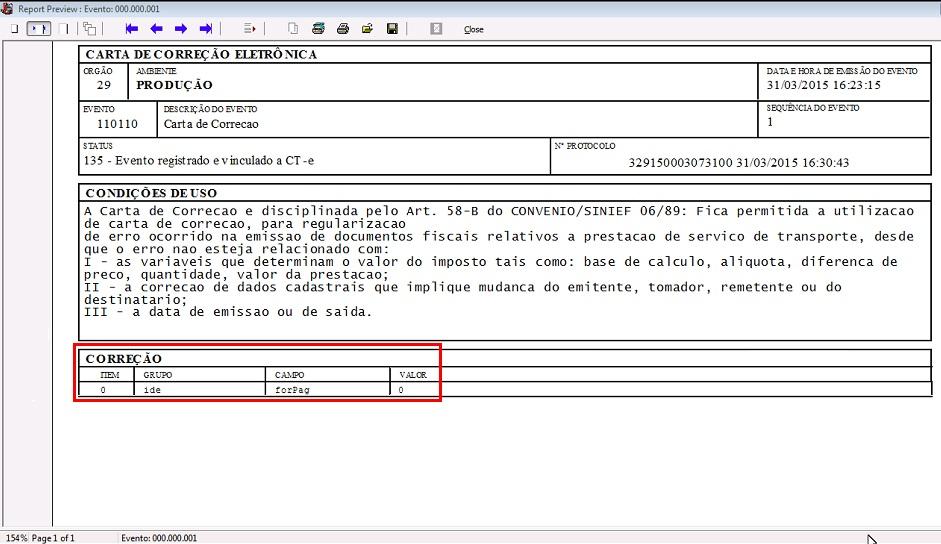This screenshot has height=544, width=941.
Task: Click the event date 31/03/2015 16:23:15
Action: click(823, 85)
